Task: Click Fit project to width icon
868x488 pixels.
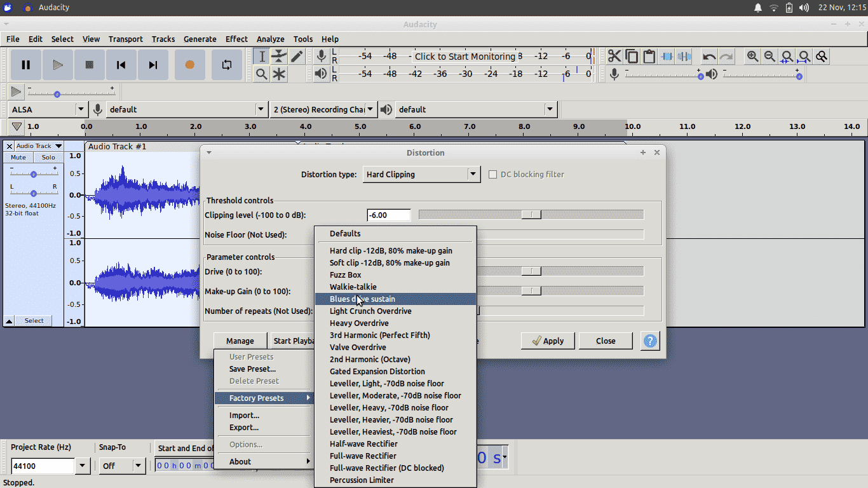Action: pyautogui.click(x=804, y=57)
